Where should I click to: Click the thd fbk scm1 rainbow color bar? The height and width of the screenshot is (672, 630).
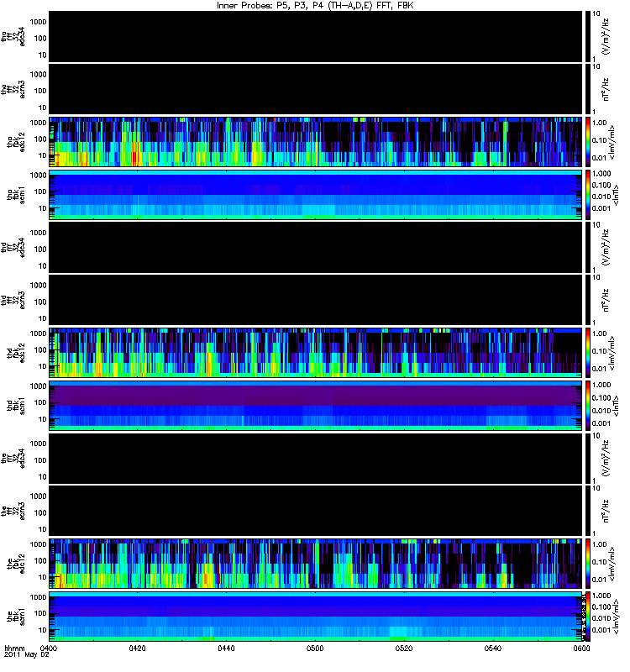pyautogui.click(x=587, y=406)
